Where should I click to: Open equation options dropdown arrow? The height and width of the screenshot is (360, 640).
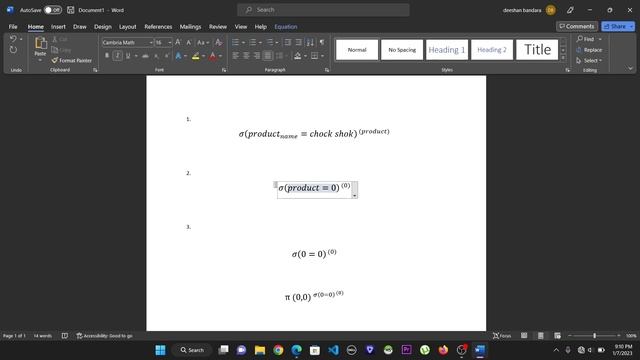point(354,196)
